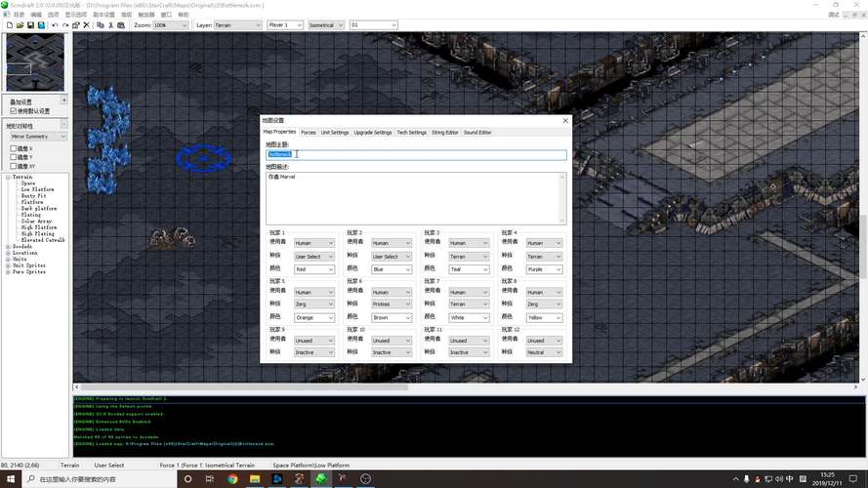Image resolution: width=868 pixels, height=488 pixels.
Task: Click the blue Save As disk icon
Action: [41, 25]
